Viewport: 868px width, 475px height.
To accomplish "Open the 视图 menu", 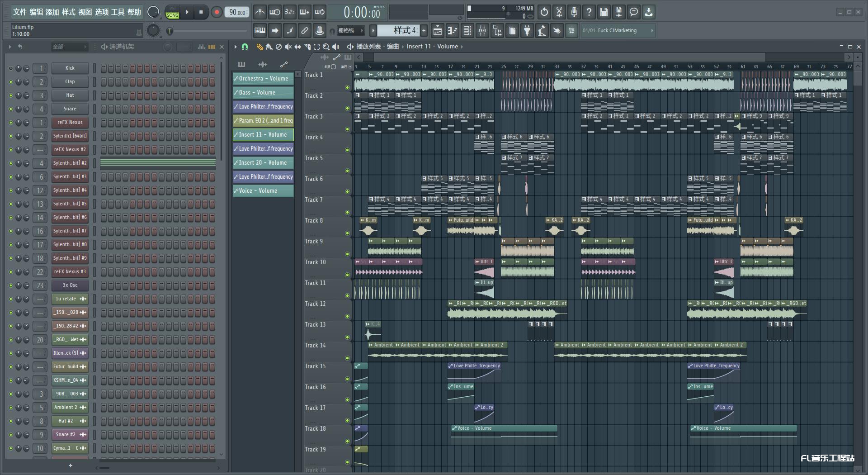I will coord(85,12).
